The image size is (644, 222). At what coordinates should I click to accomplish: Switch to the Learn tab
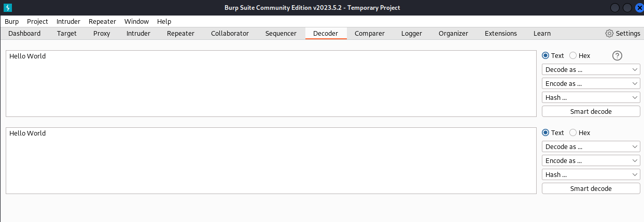click(x=542, y=33)
